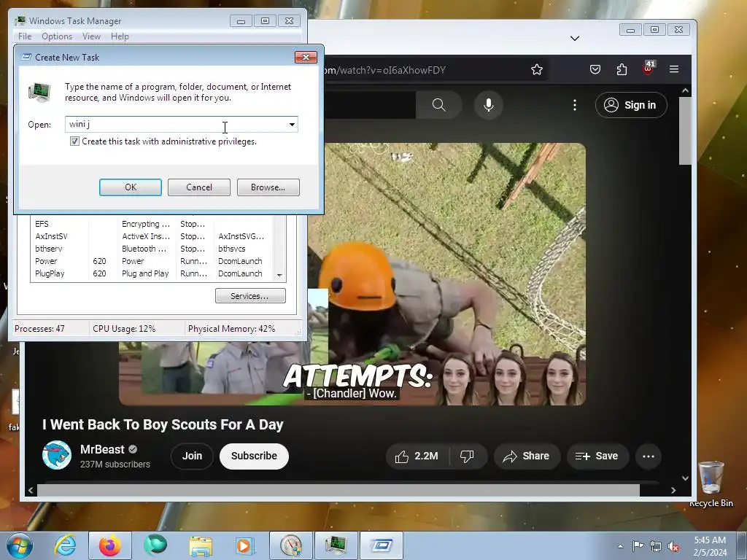Screen dimensions: 747x560
Task: Switch to Task Manager taskbar button
Action: point(336,545)
